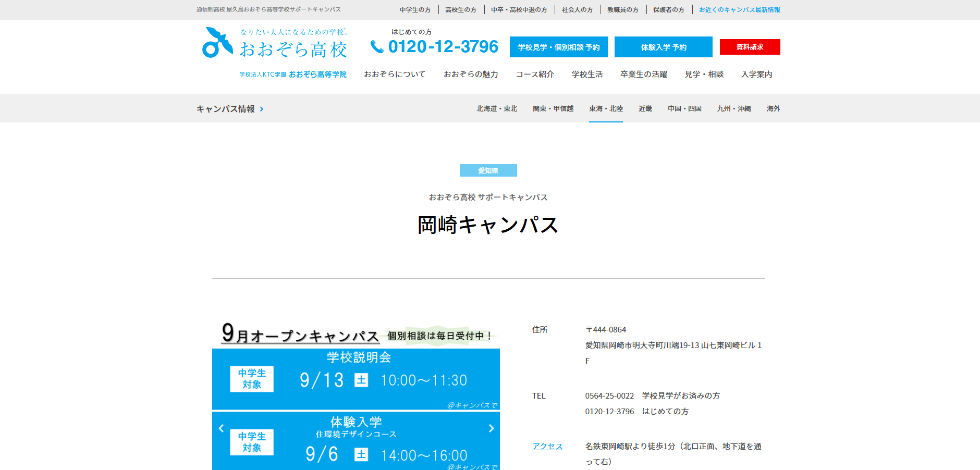This screenshot has height=470, width=980.
Task: Click the 岡崎キャンパス page title
Action: click(488, 225)
